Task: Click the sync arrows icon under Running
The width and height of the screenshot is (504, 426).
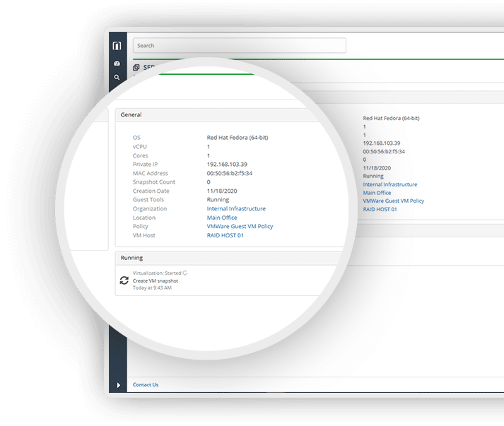Action: 124,280
